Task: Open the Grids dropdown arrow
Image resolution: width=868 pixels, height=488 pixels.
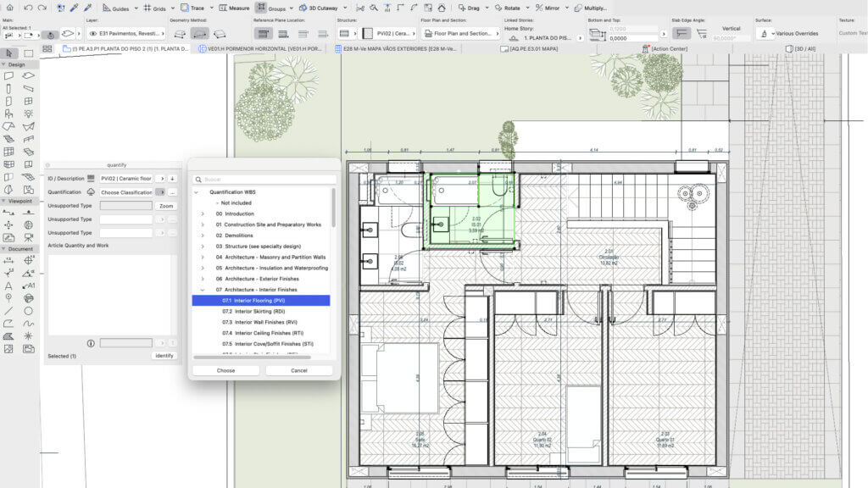Action: click(173, 8)
